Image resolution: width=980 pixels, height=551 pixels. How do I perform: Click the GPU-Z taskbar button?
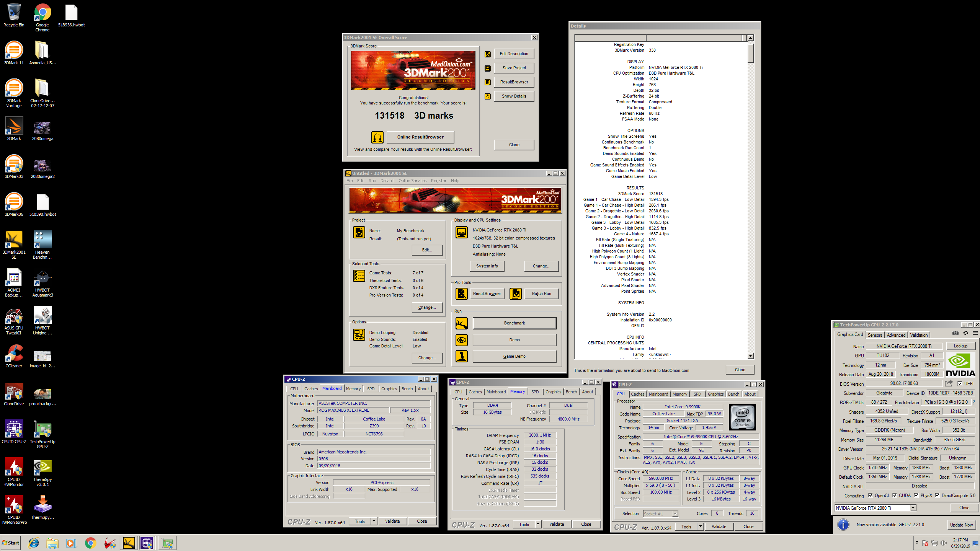(x=168, y=543)
